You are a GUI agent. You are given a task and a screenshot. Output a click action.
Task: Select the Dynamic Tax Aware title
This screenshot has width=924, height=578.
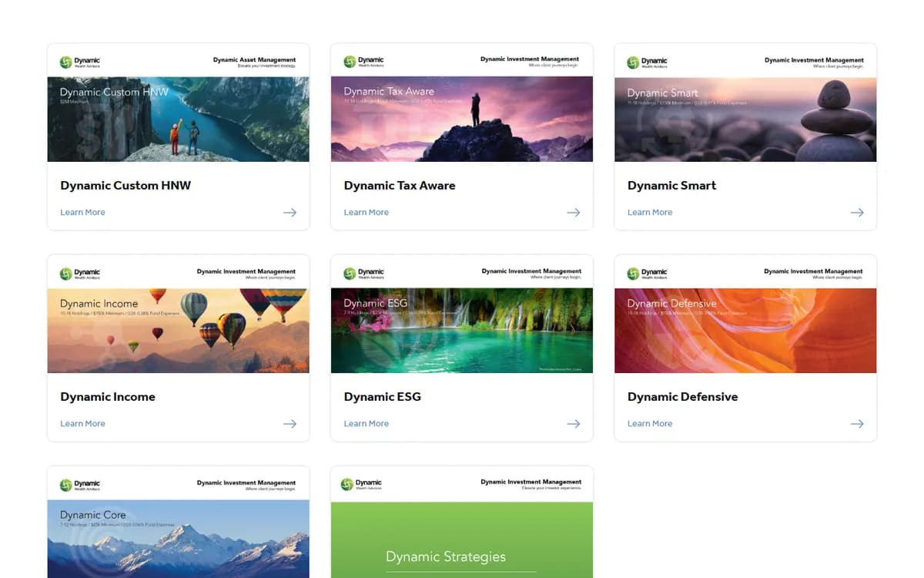(x=400, y=186)
